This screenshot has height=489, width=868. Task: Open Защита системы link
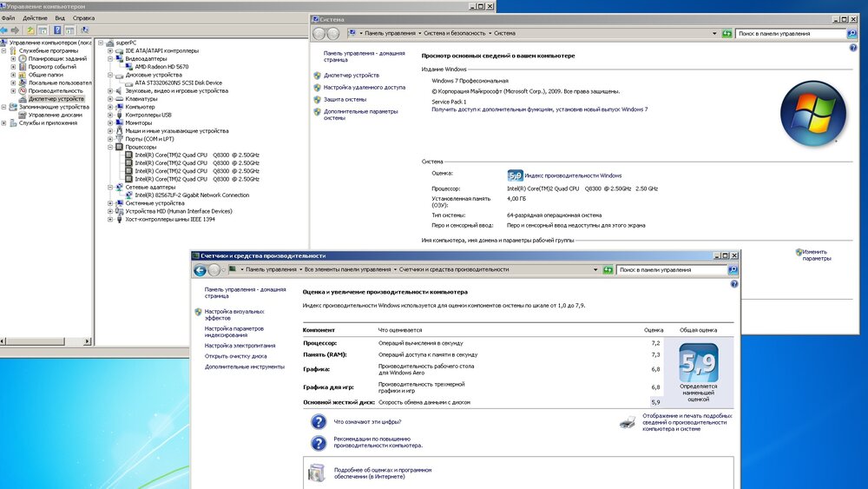click(345, 99)
